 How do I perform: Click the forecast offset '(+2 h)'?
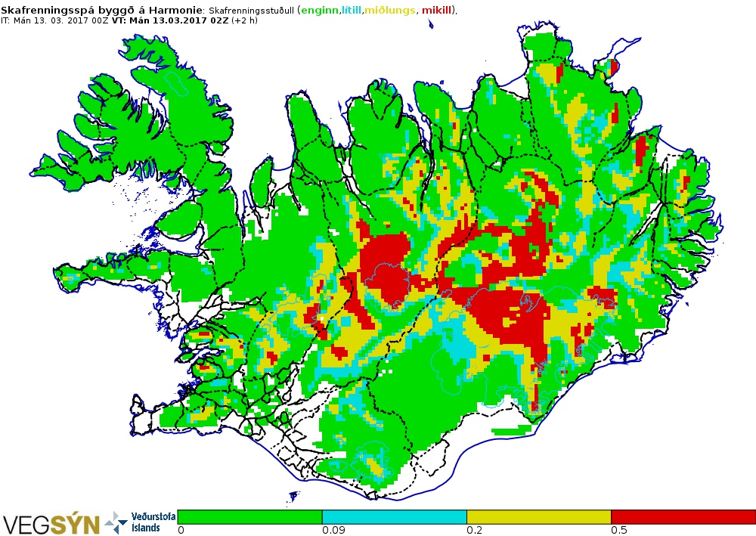[x=244, y=20]
